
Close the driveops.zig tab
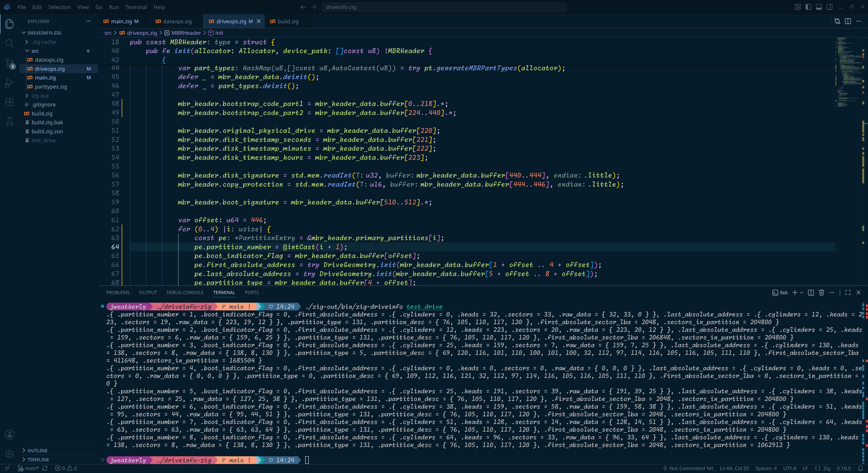click(x=259, y=21)
